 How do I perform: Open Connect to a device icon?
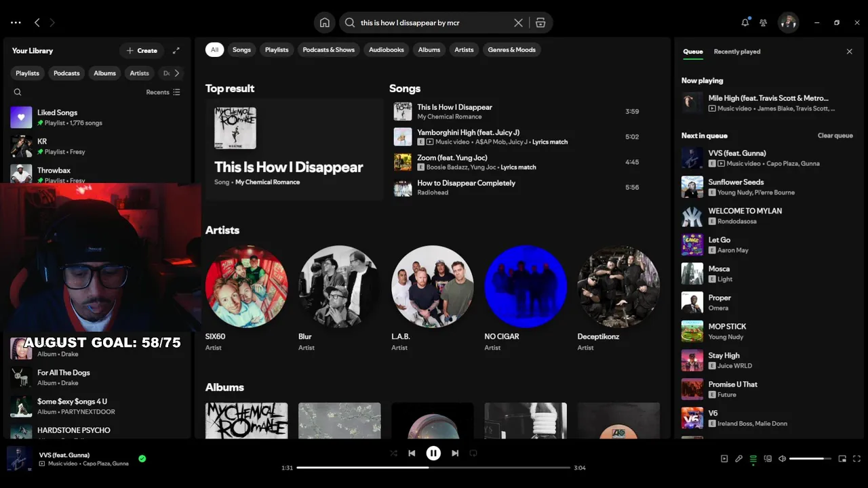[768, 459]
